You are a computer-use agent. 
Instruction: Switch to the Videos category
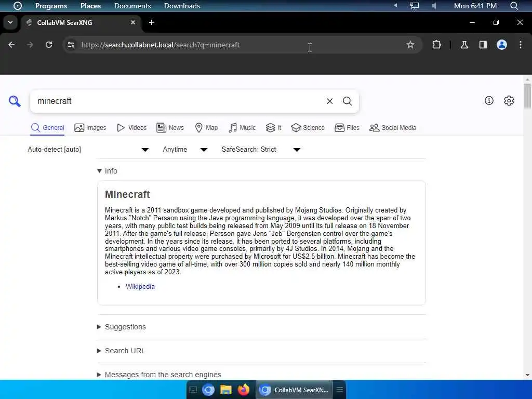coord(131,128)
